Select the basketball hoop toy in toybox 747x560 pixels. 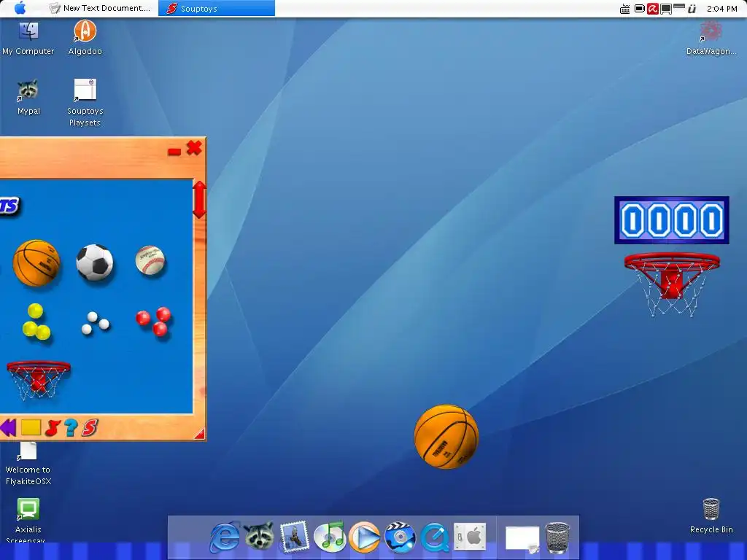(x=38, y=379)
